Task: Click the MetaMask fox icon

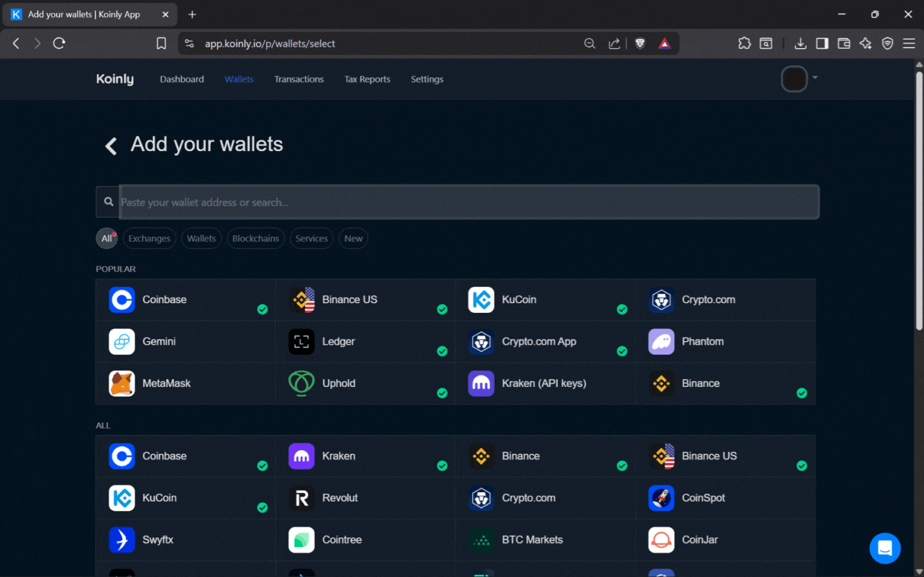Action: coord(122,383)
